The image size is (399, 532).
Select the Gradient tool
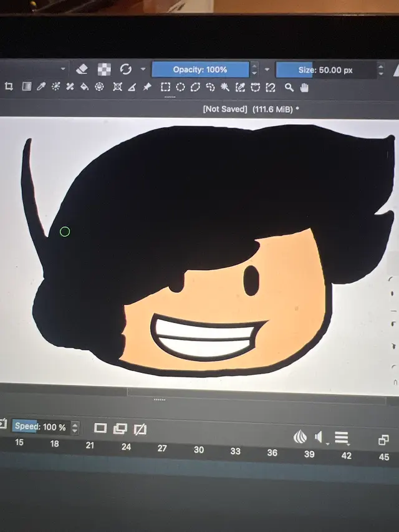26,87
